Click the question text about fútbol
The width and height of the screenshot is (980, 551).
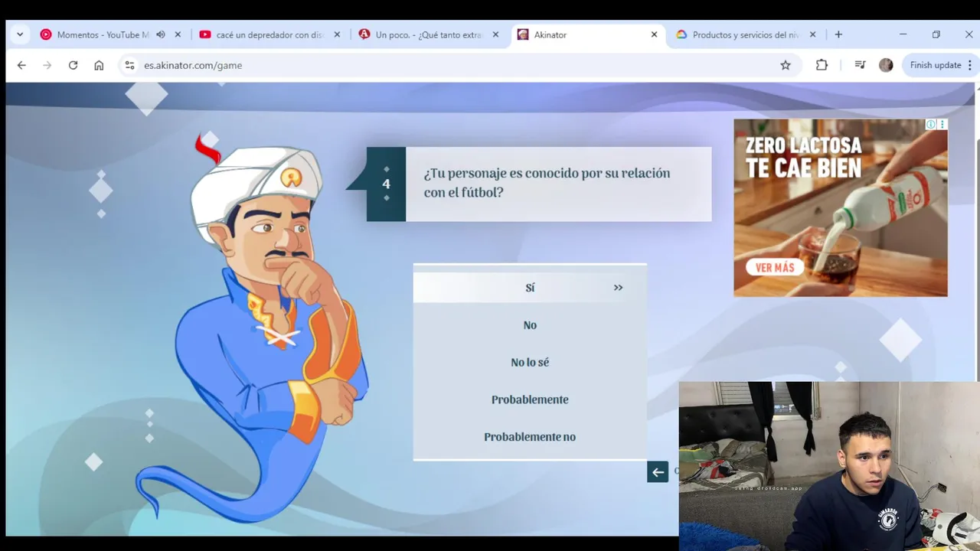tap(547, 183)
